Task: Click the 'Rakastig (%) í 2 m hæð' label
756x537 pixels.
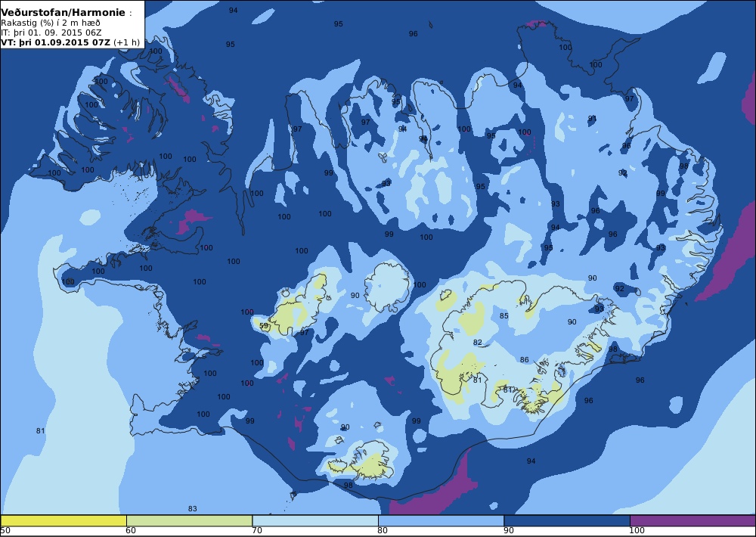Action: pos(51,23)
